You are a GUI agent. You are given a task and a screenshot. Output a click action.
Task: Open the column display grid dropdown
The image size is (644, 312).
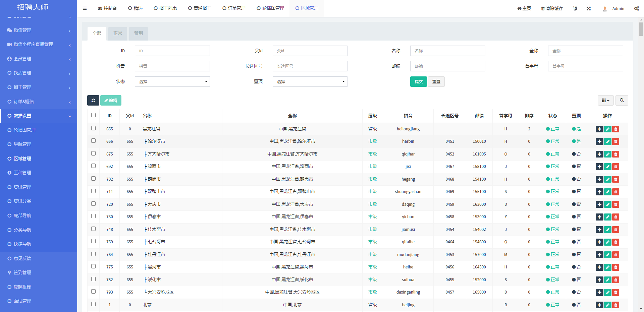(x=605, y=101)
